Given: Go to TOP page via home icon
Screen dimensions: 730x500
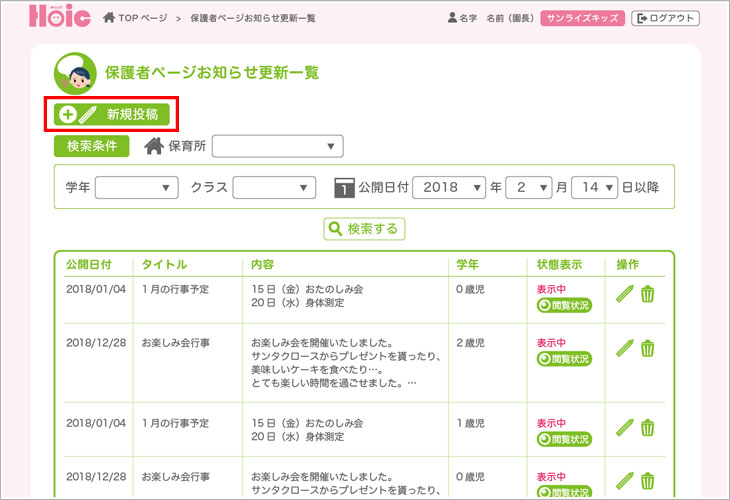Looking at the screenshot, I should 109,18.
